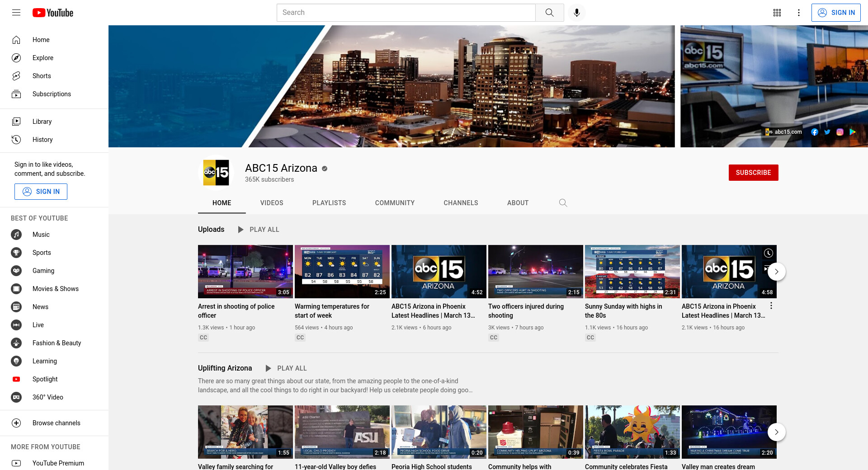Switch to the Channels tab
868x470 pixels.
click(x=461, y=203)
